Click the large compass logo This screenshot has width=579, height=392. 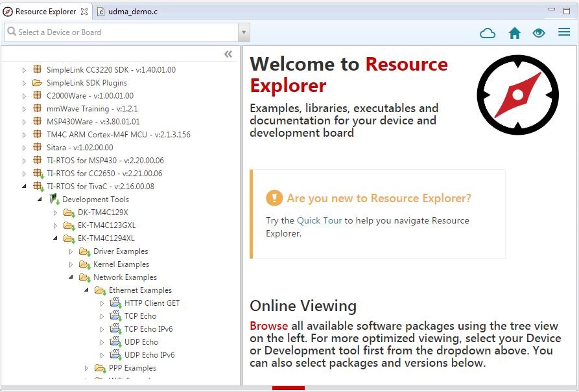point(517,95)
